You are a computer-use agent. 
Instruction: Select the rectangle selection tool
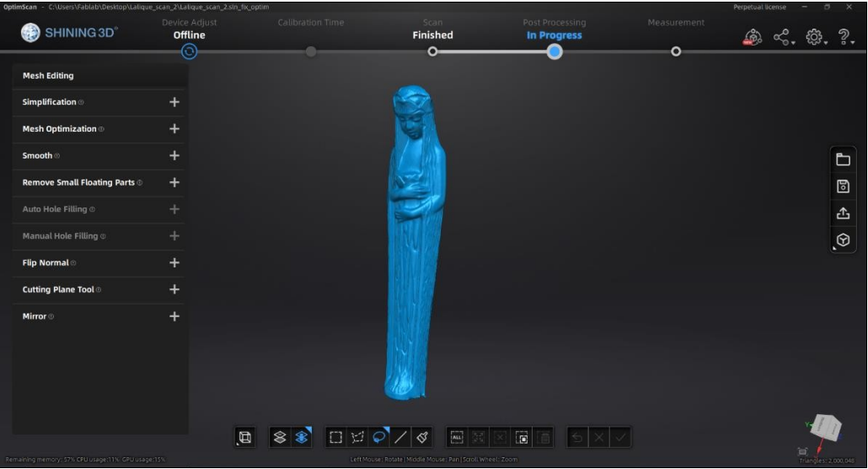pos(335,437)
